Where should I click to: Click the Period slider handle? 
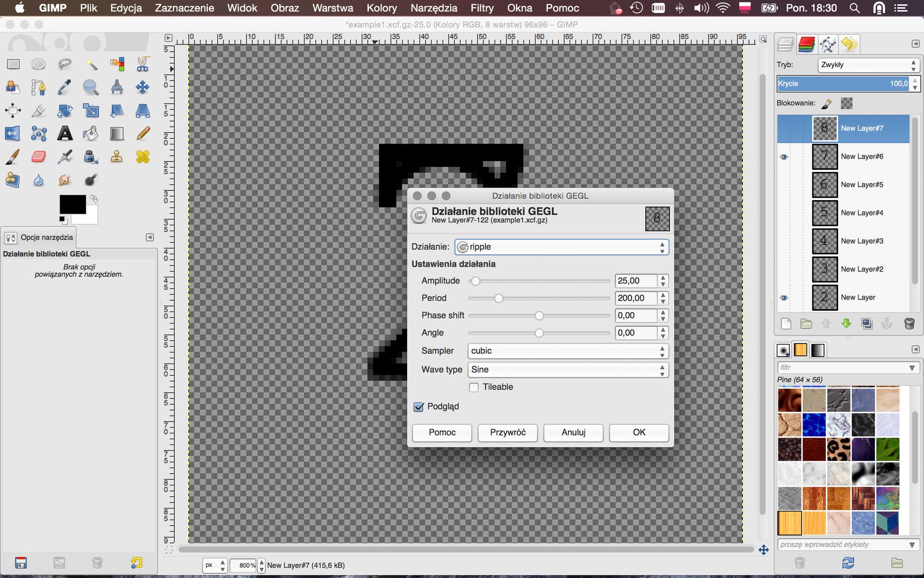tap(499, 298)
